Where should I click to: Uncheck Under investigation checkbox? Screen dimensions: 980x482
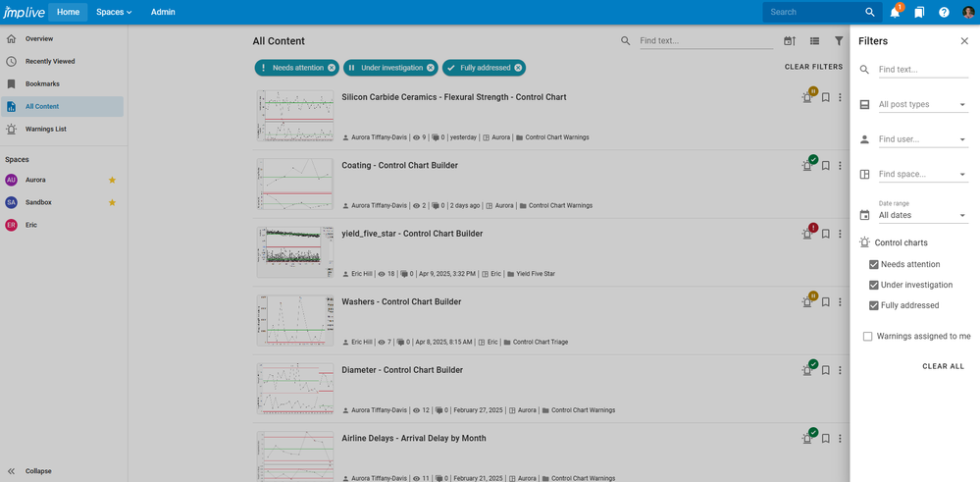[874, 285]
